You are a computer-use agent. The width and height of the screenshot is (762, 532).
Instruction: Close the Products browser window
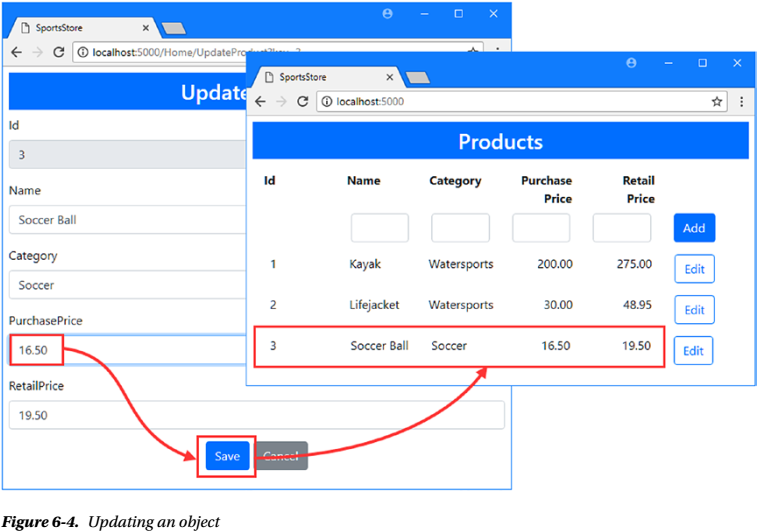pyautogui.click(x=737, y=63)
